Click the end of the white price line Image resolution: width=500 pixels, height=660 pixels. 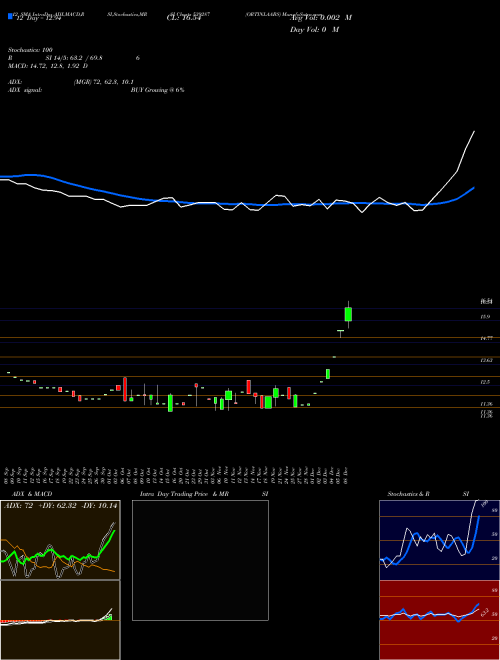[474, 131]
